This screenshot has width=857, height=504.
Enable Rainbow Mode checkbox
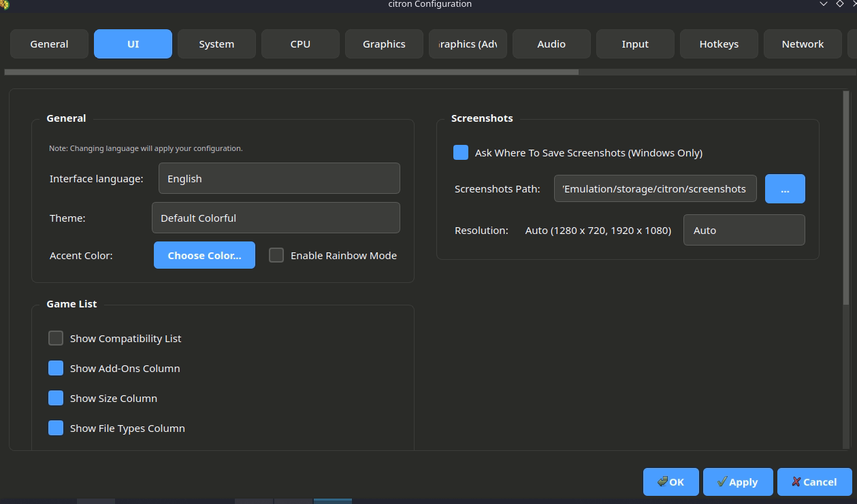click(x=276, y=256)
